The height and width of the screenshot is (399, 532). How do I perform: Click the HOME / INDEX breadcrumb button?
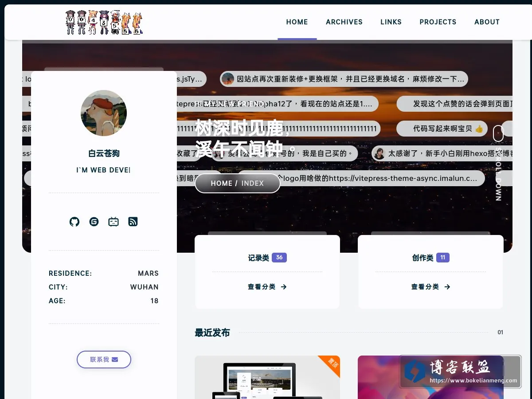pyautogui.click(x=238, y=183)
